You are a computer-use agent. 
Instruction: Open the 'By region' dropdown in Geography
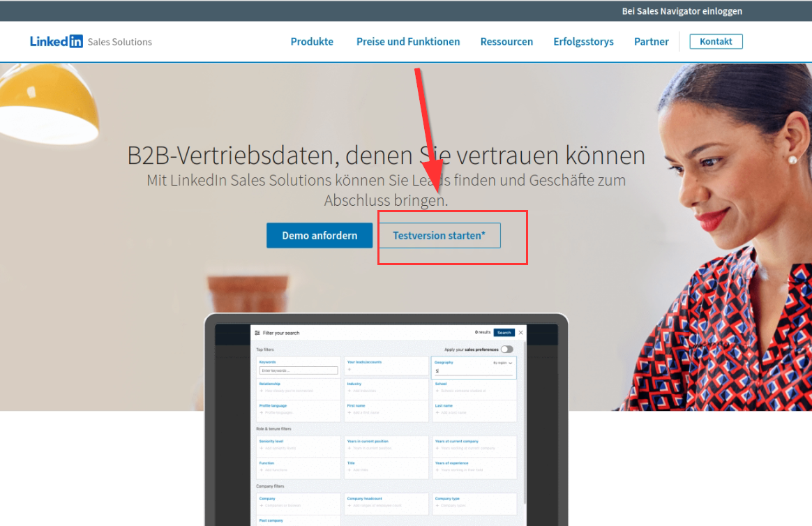[503, 363]
